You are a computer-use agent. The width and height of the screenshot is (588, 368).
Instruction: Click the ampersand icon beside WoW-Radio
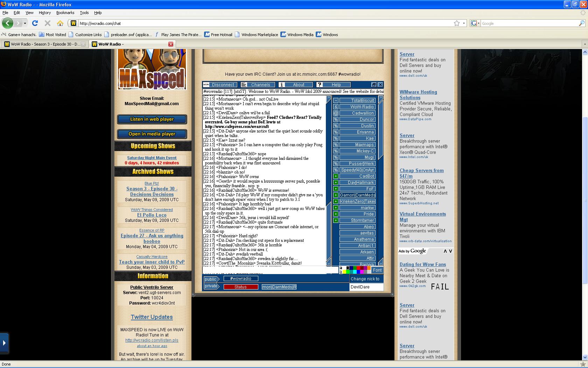336,107
